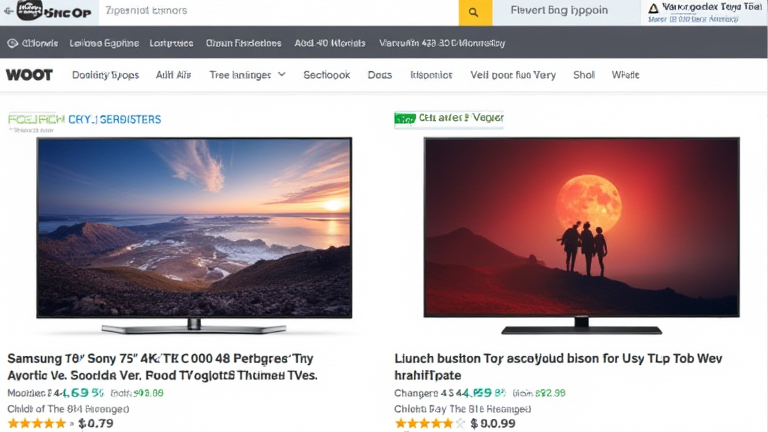
Task: Click the eye icon in dark bar
Action: 13,43
